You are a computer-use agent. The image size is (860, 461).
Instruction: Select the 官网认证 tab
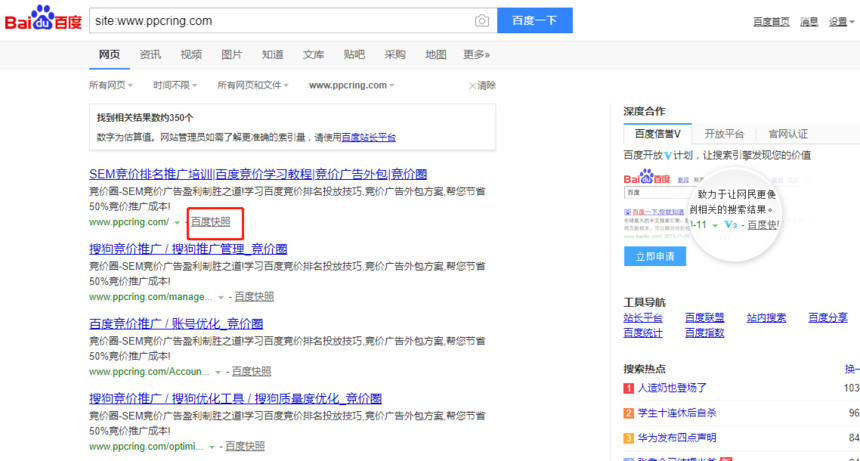[x=788, y=134]
